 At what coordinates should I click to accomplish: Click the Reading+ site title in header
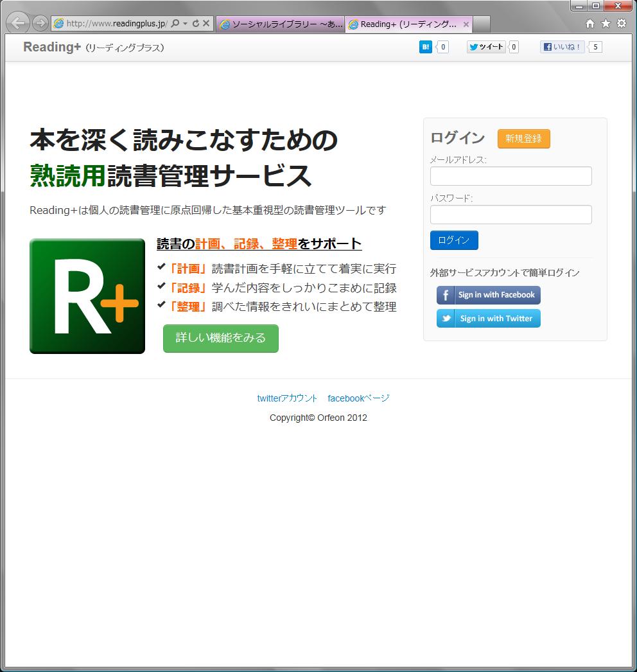coord(93,47)
